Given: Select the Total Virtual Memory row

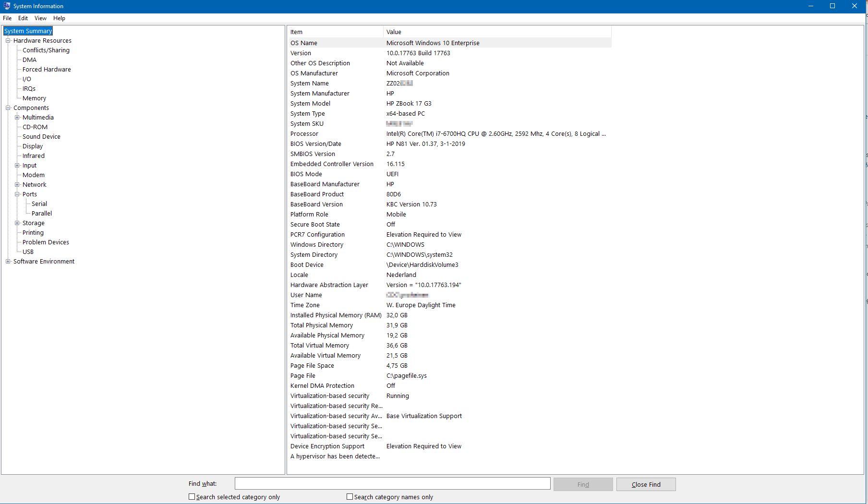Looking at the screenshot, I should 449,346.
